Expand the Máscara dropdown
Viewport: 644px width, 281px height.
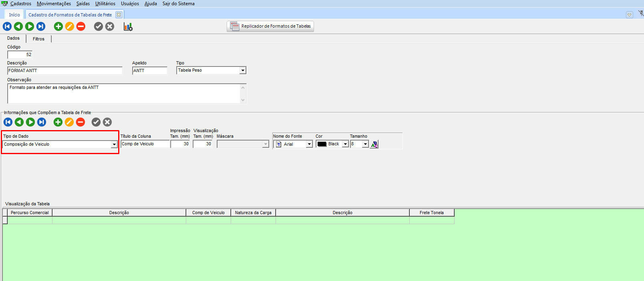[266, 144]
